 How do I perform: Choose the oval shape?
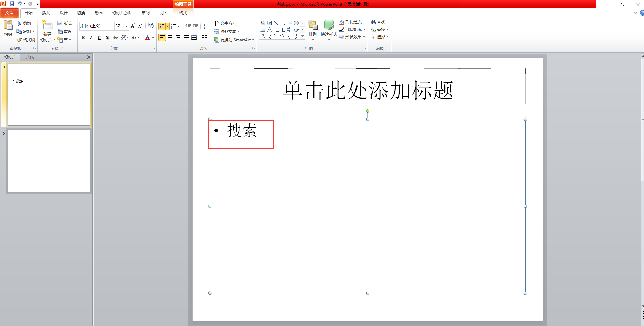[296, 23]
